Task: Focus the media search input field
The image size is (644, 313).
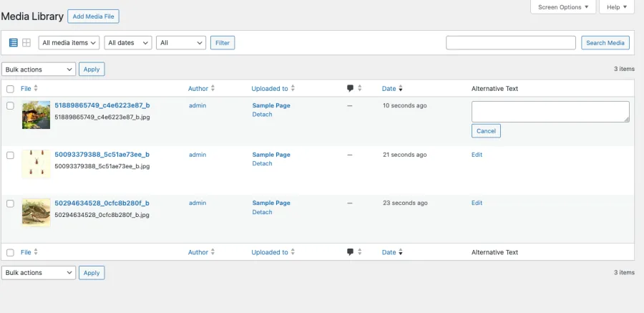Action: [511, 43]
